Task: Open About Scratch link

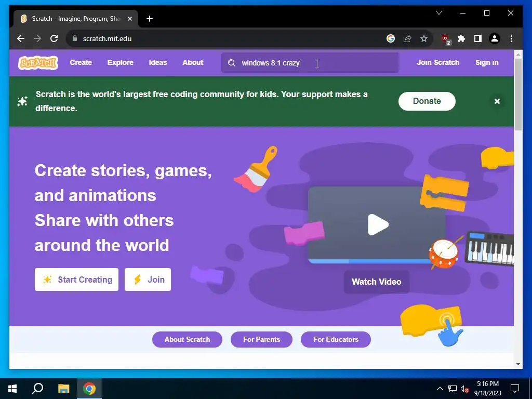Action: tap(187, 339)
